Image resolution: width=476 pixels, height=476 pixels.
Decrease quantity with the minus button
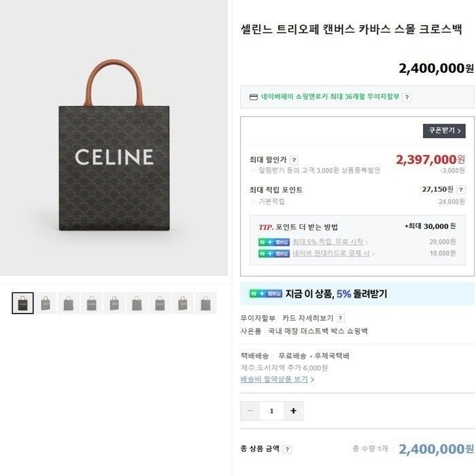[x=250, y=411]
